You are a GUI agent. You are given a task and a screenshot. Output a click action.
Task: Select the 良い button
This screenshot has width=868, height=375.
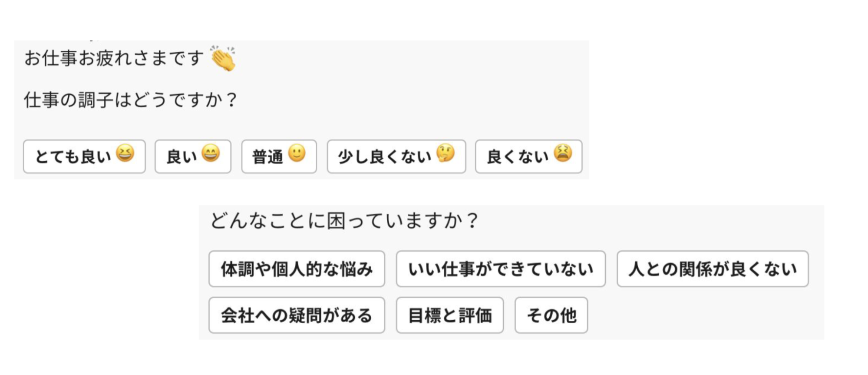pyautogui.click(x=193, y=156)
